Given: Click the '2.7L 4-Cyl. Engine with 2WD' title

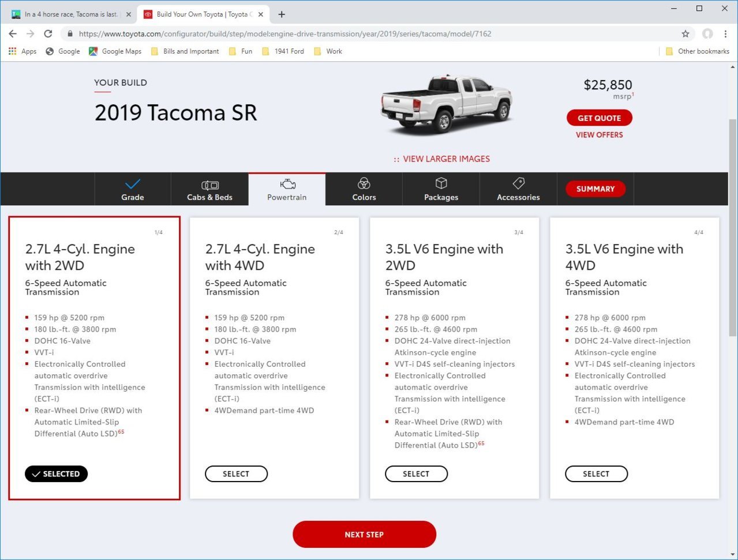Looking at the screenshot, I should click(80, 257).
